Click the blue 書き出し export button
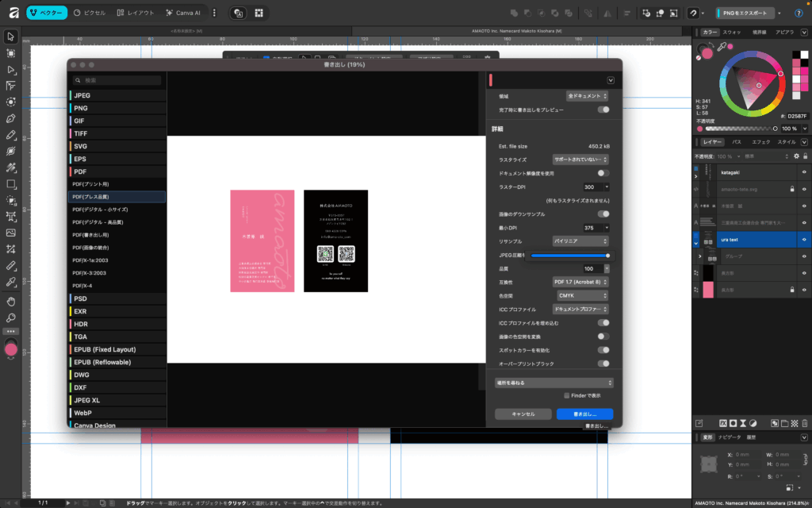 coord(584,414)
